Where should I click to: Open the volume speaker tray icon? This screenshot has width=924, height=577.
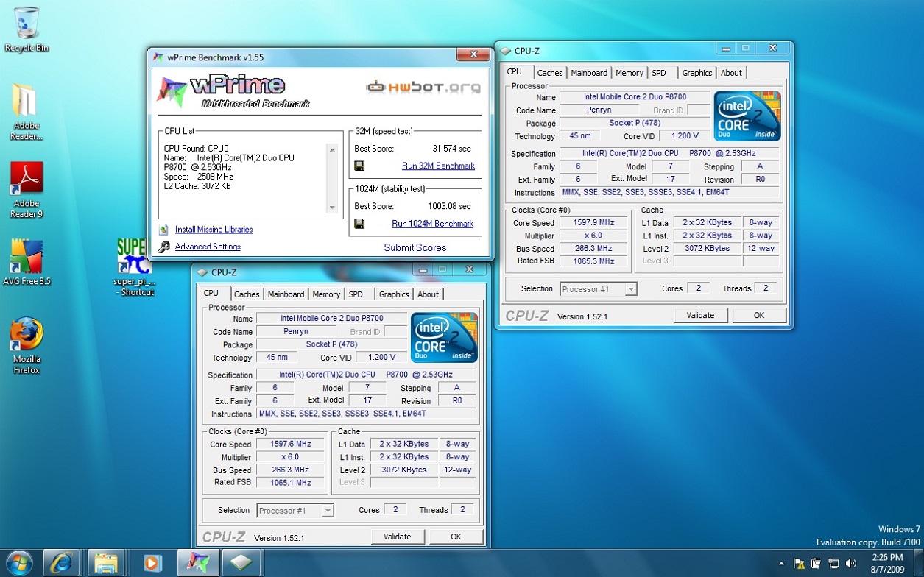pyautogui.click(x=851, y=564)
